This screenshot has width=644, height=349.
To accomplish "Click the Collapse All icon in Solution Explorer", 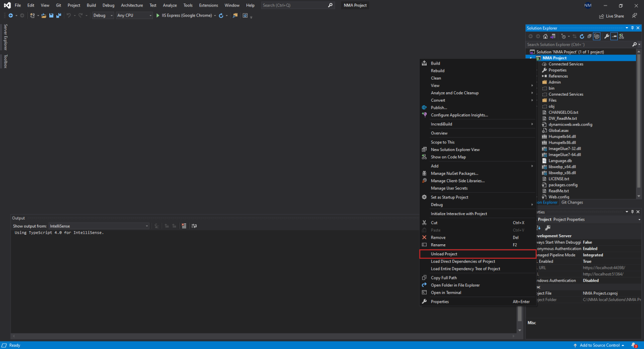I will pos(589,36).
